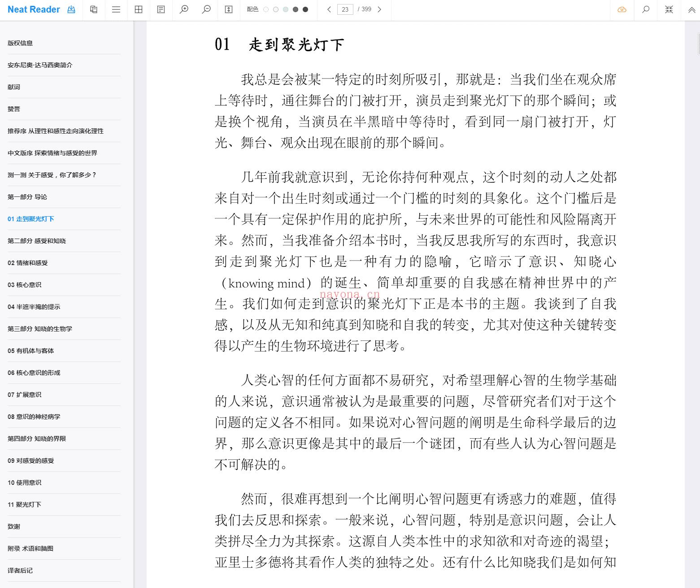Open the search magnifier icon
This screenshot has width=700, height=588.
(646, 9)
